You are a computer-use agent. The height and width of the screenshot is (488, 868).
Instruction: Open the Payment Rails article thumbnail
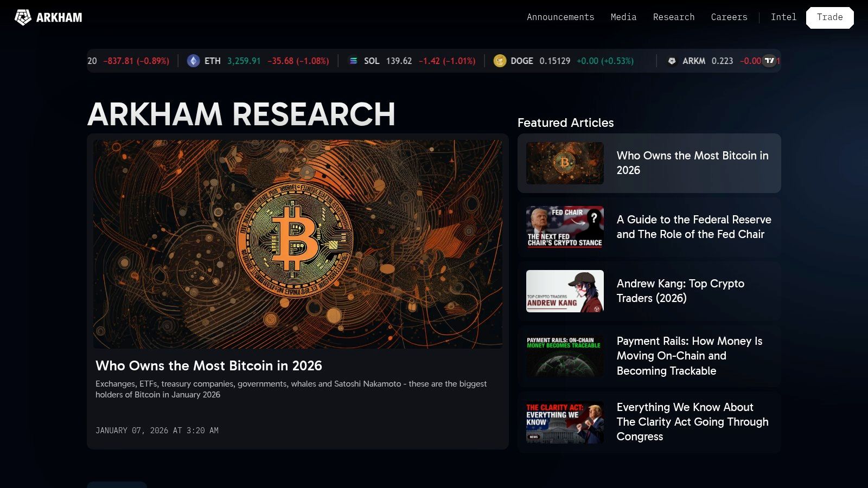[x=565, y=356]
